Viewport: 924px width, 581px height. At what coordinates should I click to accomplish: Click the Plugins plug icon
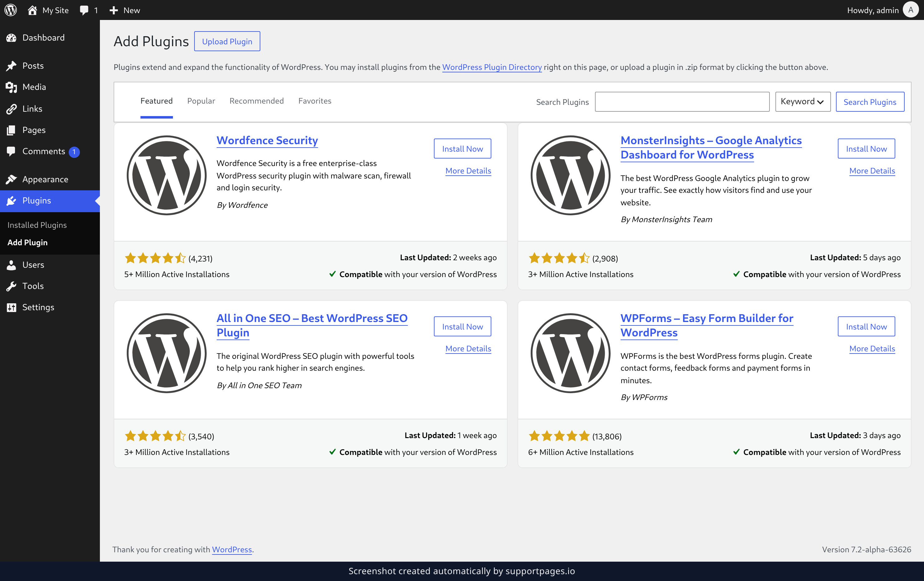click(12, 201)
